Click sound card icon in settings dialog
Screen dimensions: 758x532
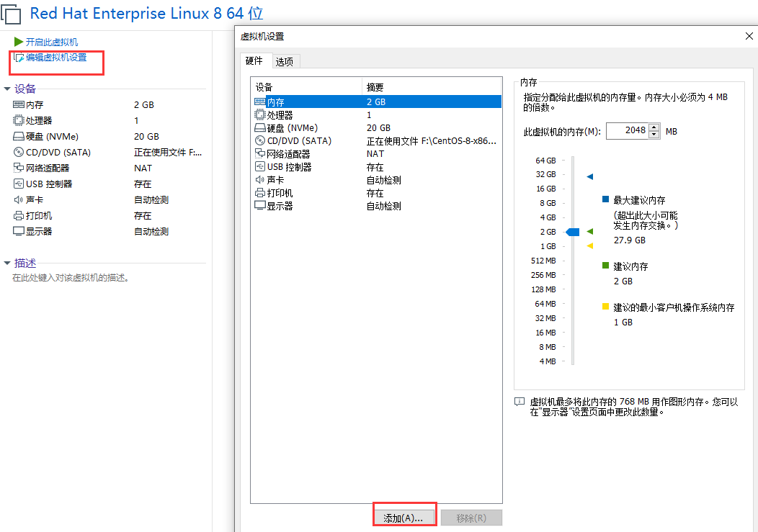tap(259, 180)
